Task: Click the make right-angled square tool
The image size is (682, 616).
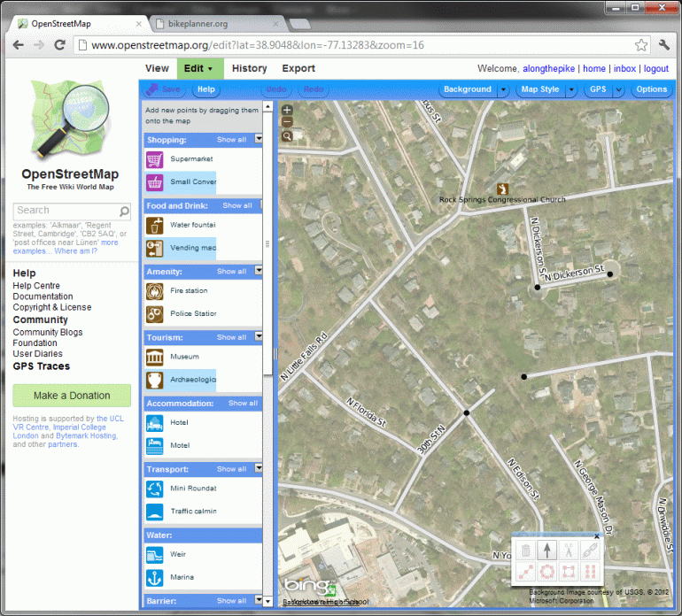Action: tap(568, 571)
